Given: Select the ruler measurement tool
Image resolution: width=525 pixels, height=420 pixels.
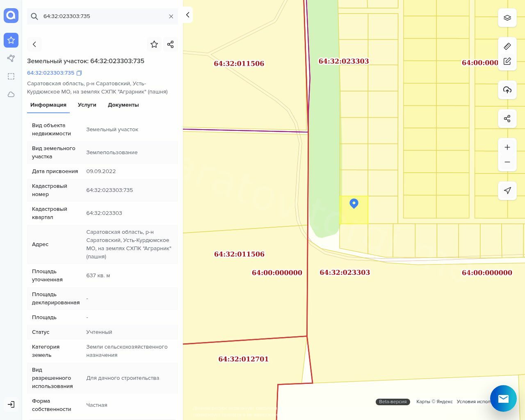Looking at the screenshot, I should (507, 46).
